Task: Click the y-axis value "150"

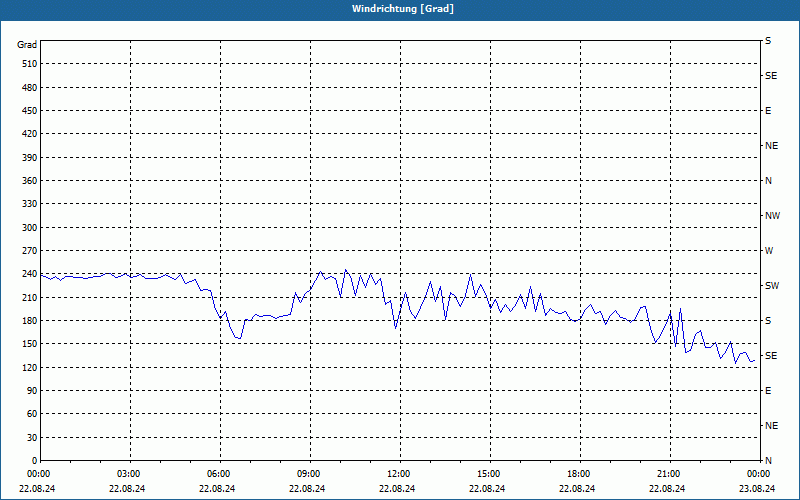Action: pos(30,344)
